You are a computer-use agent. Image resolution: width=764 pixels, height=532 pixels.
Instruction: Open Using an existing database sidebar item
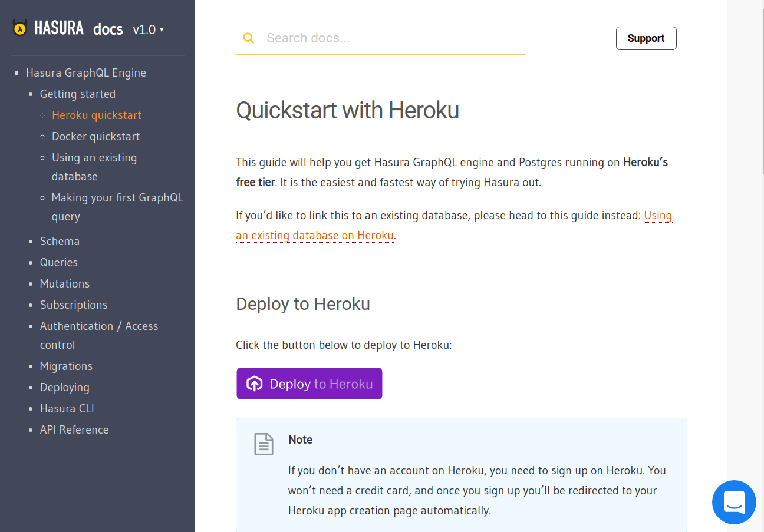[x=94, y=167]
